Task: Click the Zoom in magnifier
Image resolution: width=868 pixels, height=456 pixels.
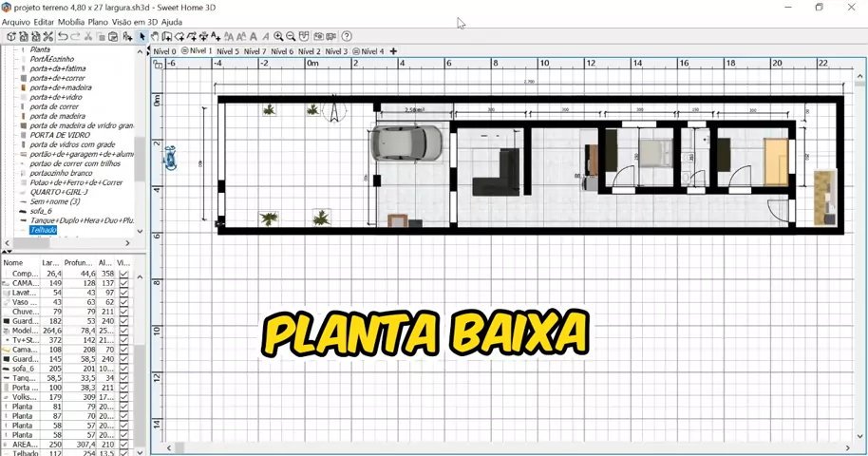Action: [278, 37]
